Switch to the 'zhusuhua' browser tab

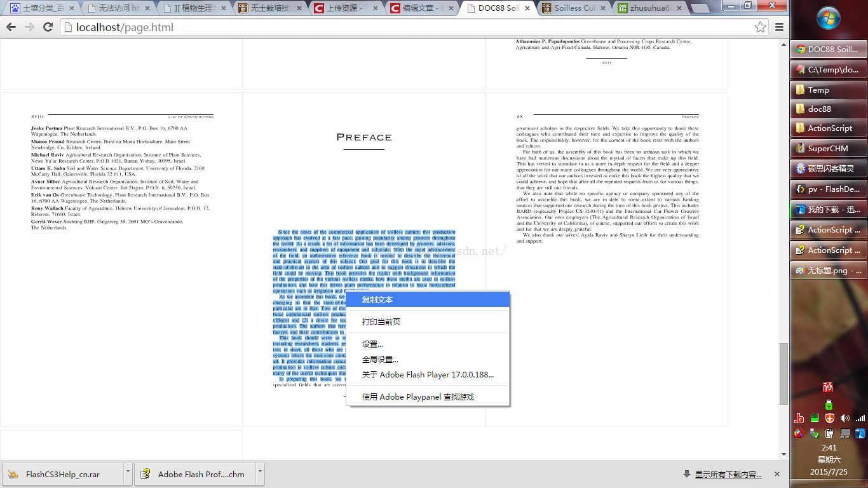tap(651, 8)
